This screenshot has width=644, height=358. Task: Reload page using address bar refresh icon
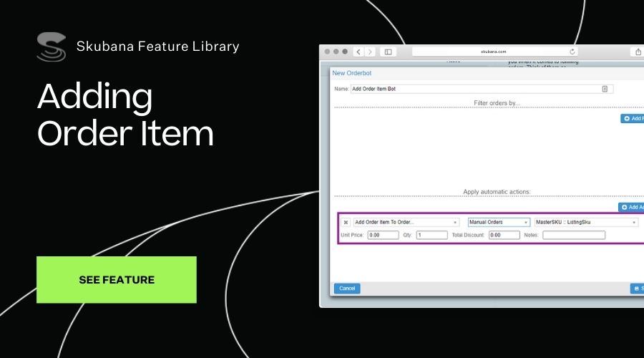pos(572,52)
